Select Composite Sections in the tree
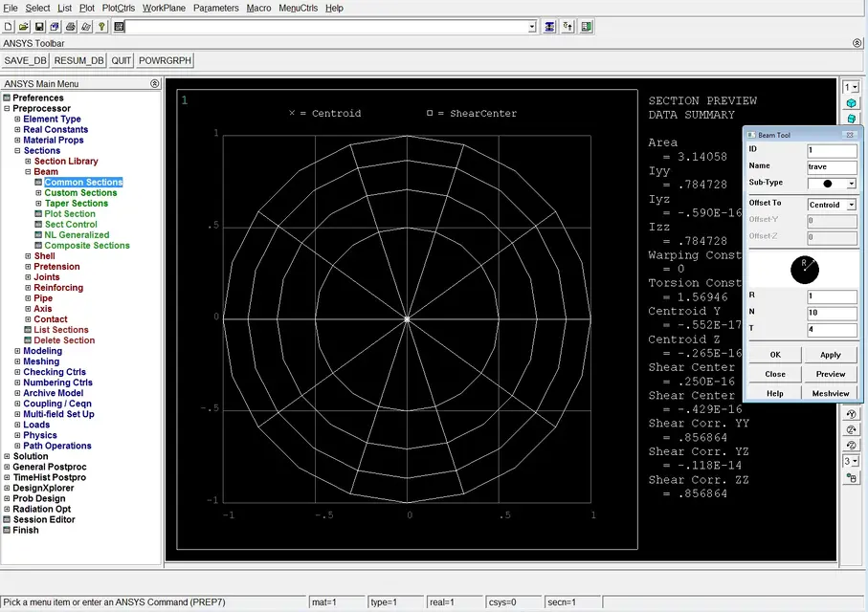The width and height of the screenshot is (868, 612). click(87, 245)
